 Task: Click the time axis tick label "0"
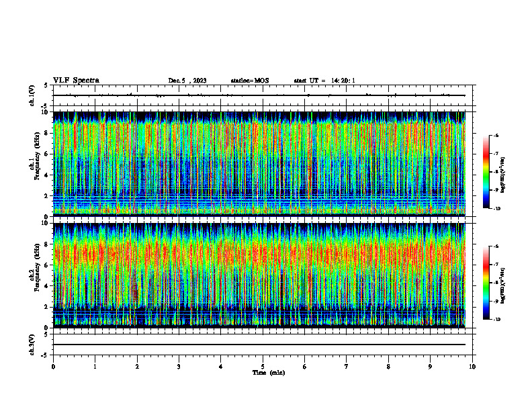(x=53, y=367)
